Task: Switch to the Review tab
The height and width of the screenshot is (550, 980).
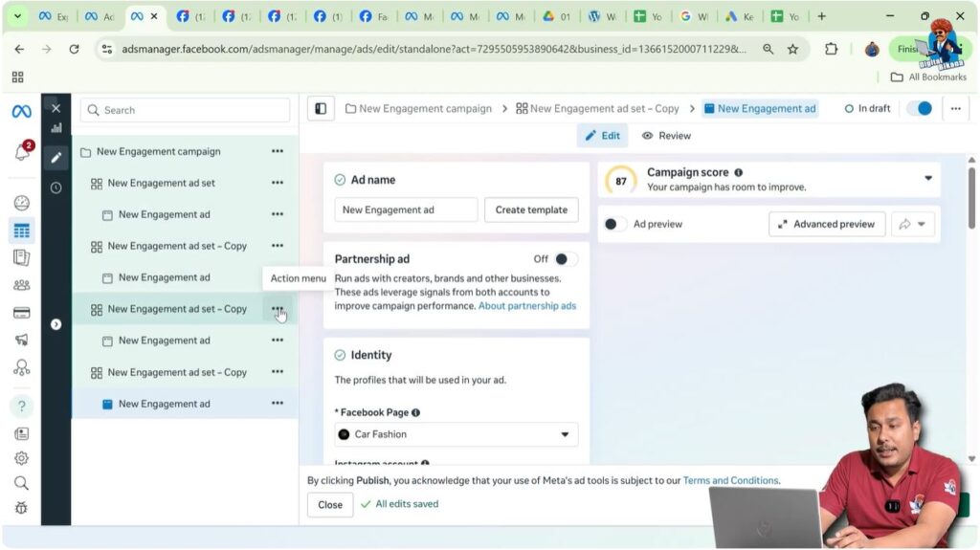Action: pyautogui.click(x=666, y=136)
